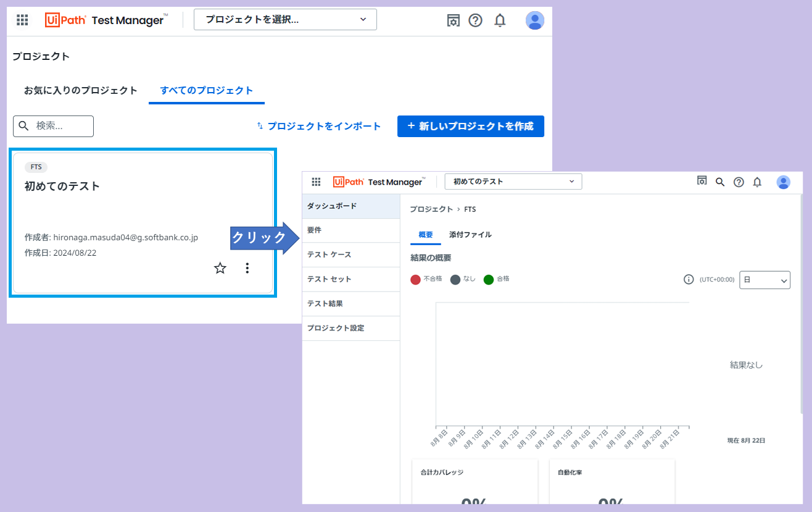Click the プロジェクト page heading
The width and height of the screenshot is (812, 512).
coord(41,56)
